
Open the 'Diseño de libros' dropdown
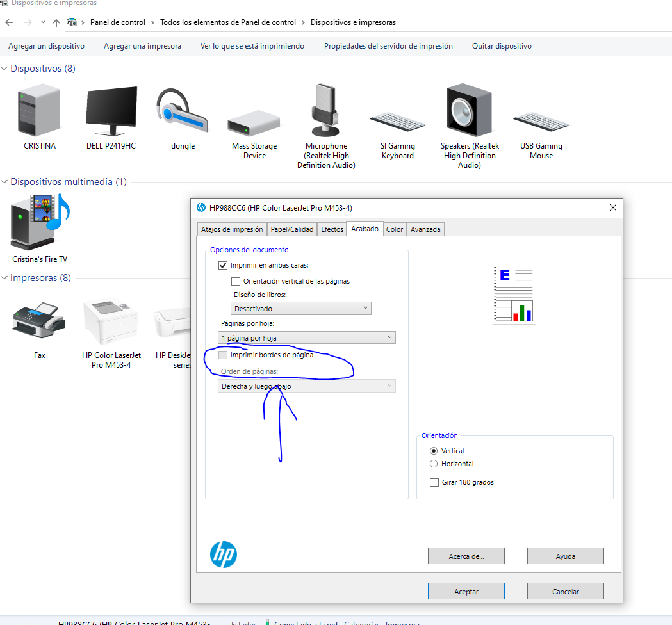coord(301,309)
